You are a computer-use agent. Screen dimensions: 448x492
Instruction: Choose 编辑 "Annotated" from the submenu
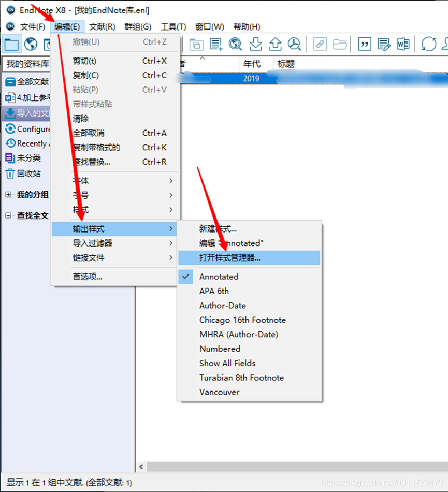(250, 243)
